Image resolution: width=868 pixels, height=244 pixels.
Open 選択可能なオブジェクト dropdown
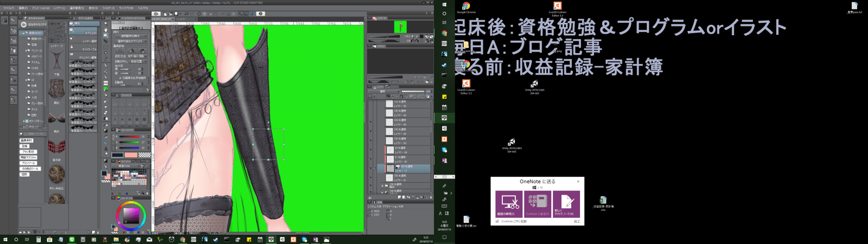(130, 41)
